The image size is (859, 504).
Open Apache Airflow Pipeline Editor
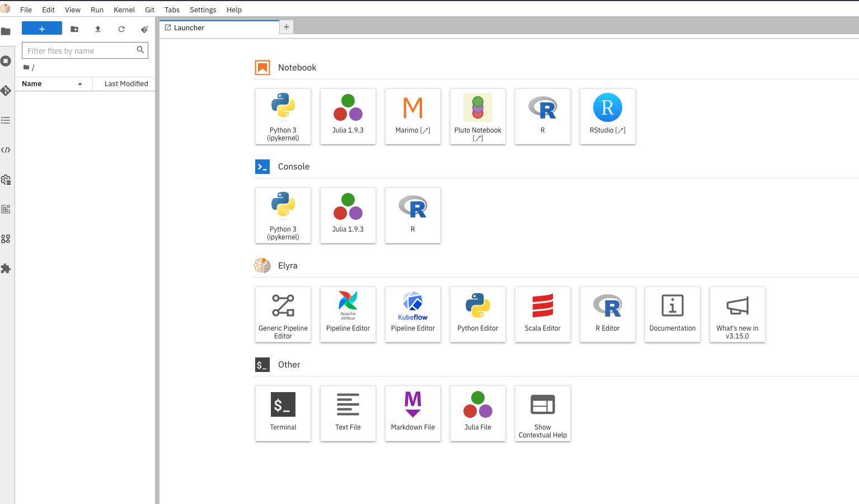coord(348,314)
